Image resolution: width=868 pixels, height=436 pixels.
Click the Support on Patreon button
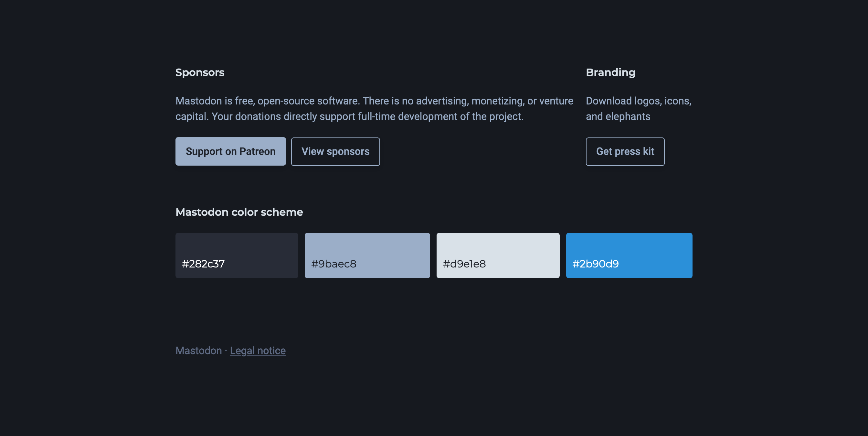[230, 151]
